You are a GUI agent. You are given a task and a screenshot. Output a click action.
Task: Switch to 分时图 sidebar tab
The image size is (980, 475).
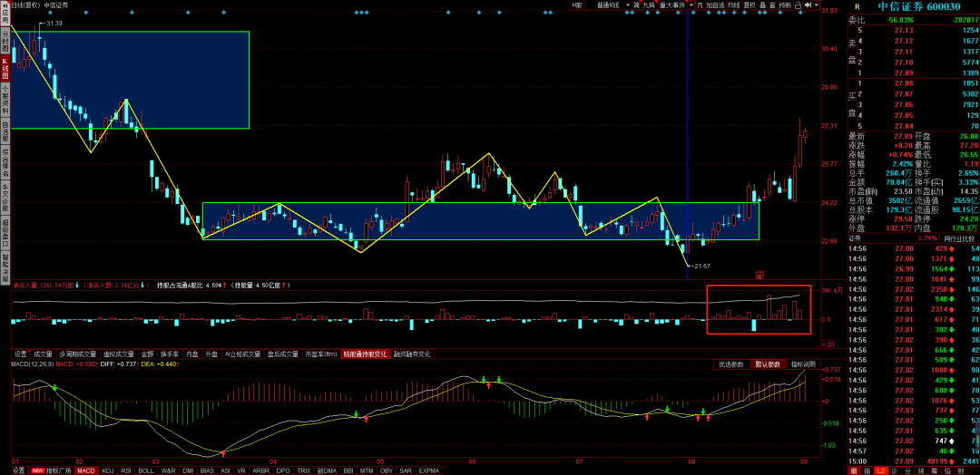[x=5, y=39]
